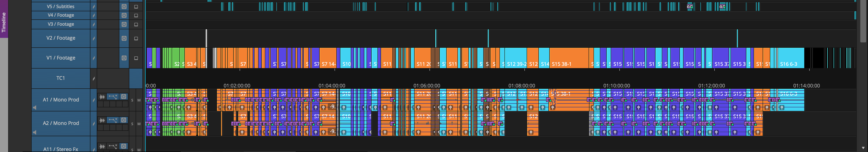Click clip gain/automation icon on A2 track
Image resolution: width=868 pixels, height=152 pixels.
113,120
